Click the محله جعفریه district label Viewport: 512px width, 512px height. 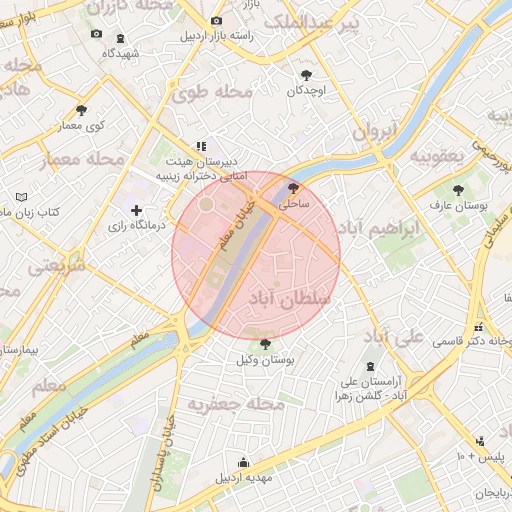[x=236, y=404]
